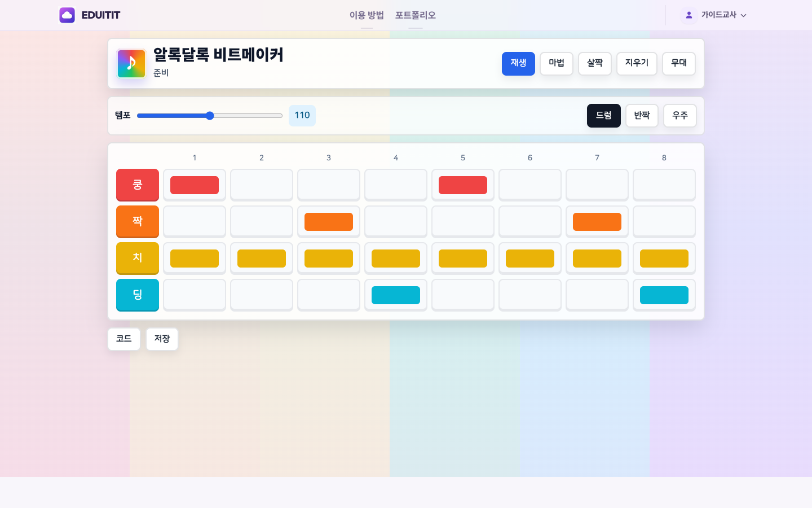Click the 코드 button
Viewport: 812px width, 508px height.
(124, 339)
